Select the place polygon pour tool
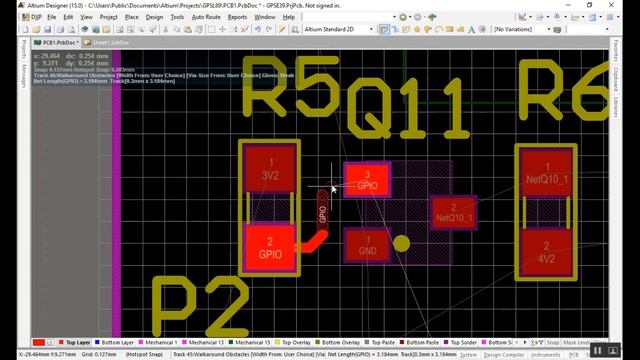 coord(460,29)
